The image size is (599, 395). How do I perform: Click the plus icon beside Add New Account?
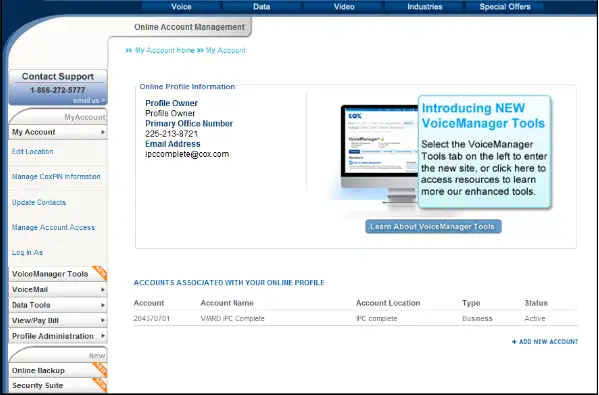coord(514,342)
